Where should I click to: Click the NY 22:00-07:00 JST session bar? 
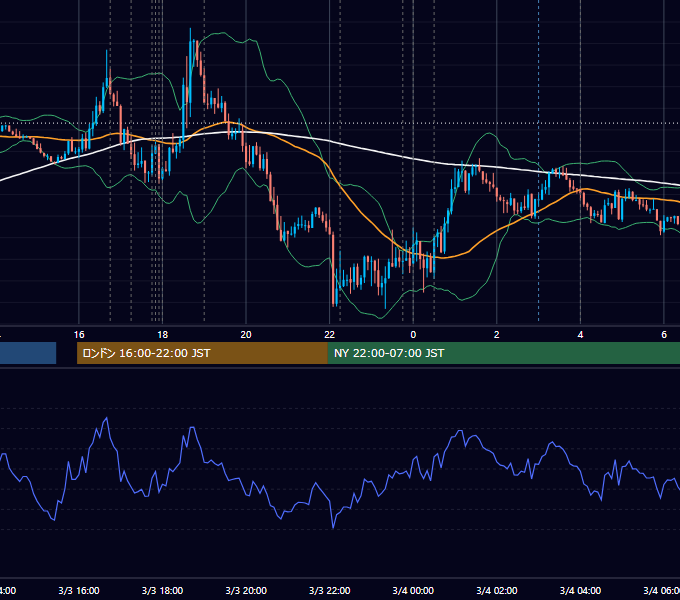point(503,353)
